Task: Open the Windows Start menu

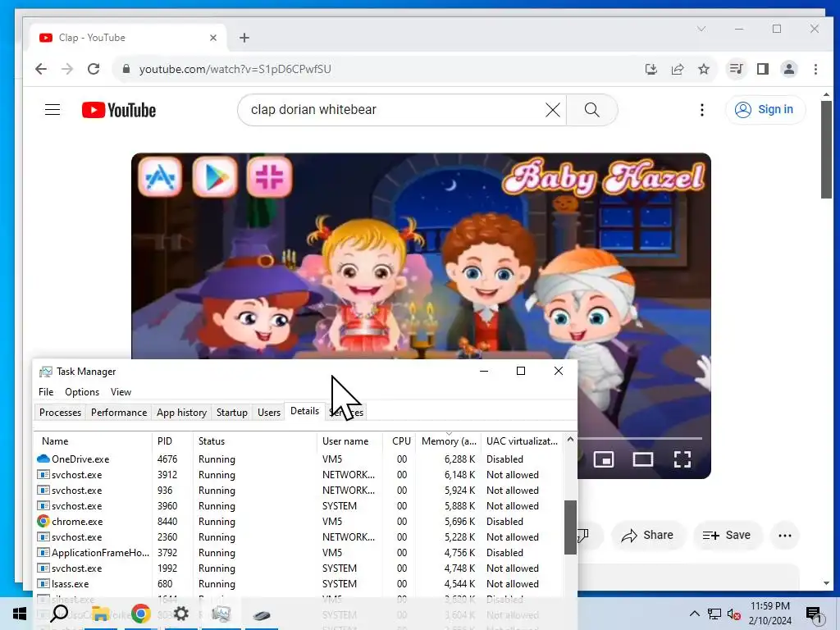Action: (x=20, y=614)
